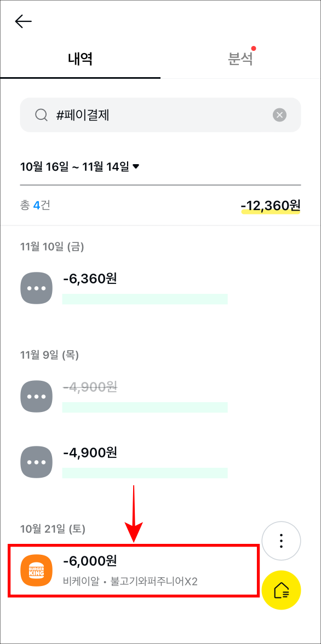Tap the icon next to canceled -4,900원 transaction
The image size is (321, 644).
tap(36, 396)
